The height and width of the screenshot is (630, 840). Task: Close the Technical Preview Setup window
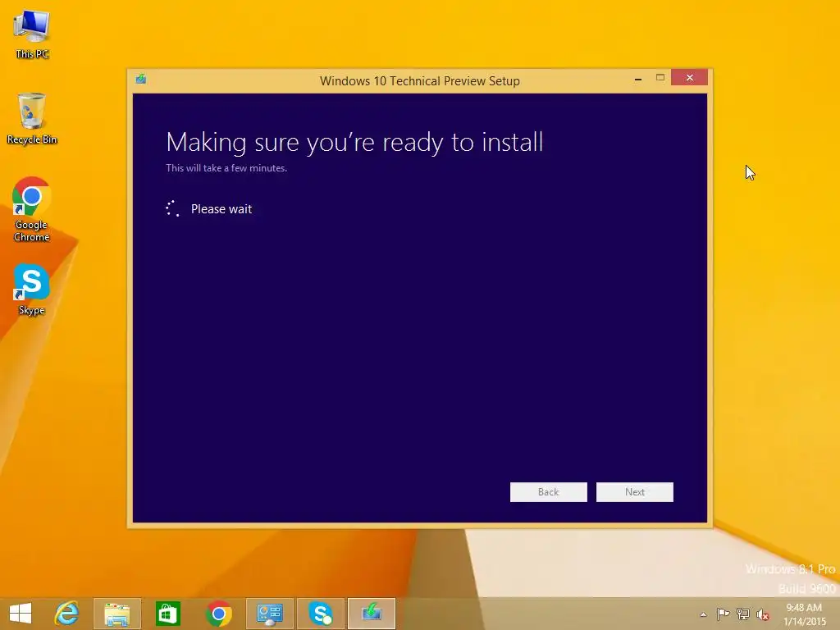point(689,78)
